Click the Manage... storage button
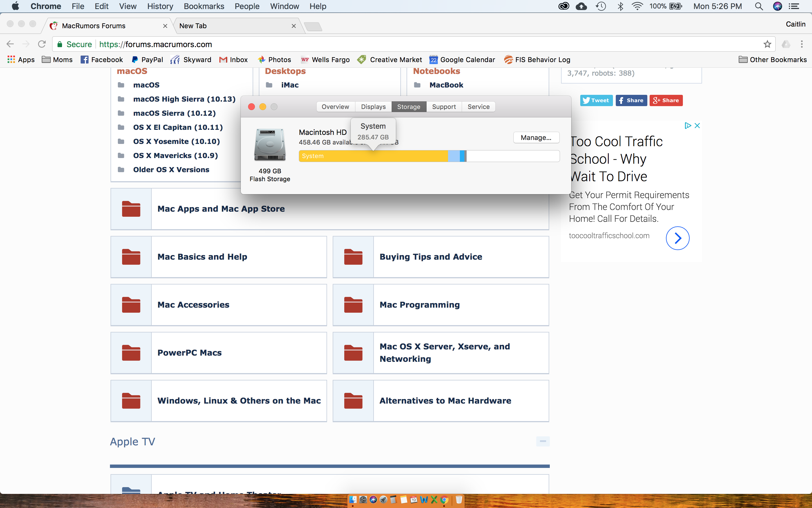 pos(536,137)
